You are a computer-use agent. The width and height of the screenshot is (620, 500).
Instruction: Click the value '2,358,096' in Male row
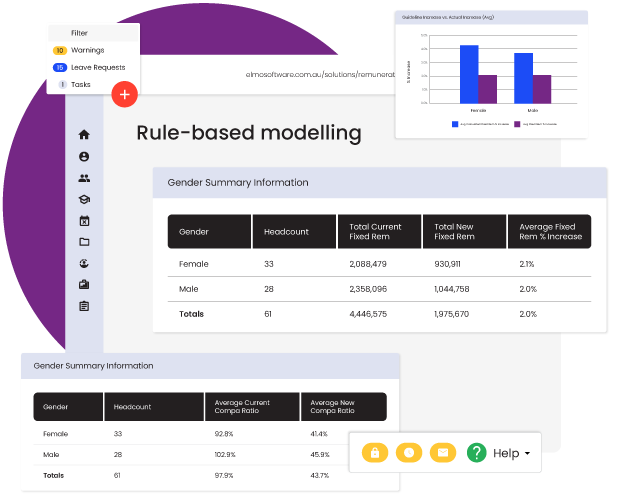coord(368,289)
